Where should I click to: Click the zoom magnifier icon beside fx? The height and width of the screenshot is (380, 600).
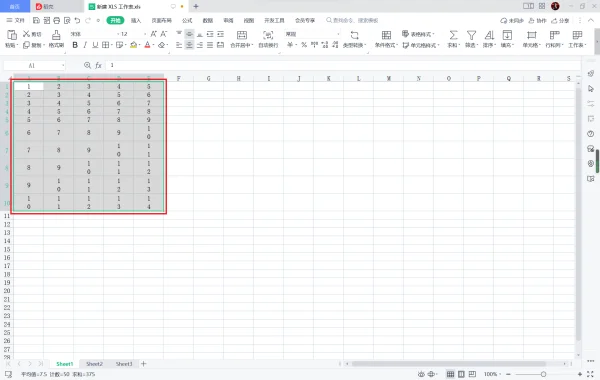(x=87, y=65)
